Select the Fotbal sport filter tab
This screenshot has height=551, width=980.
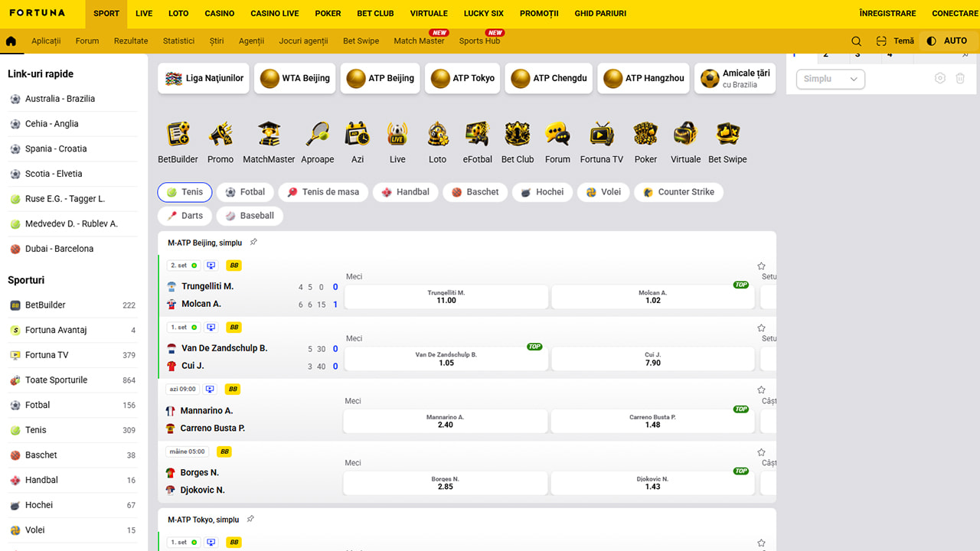click(245, 192)
